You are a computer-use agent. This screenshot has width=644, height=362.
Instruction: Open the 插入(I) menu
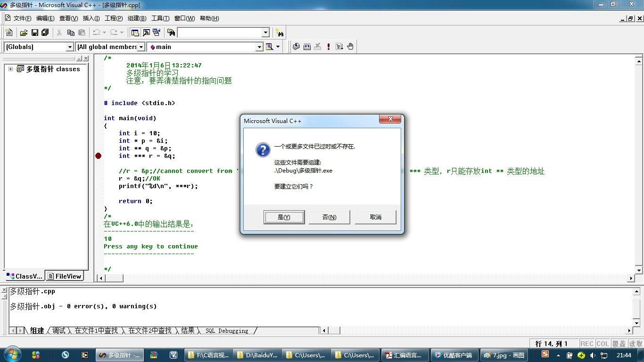(91, 18)
